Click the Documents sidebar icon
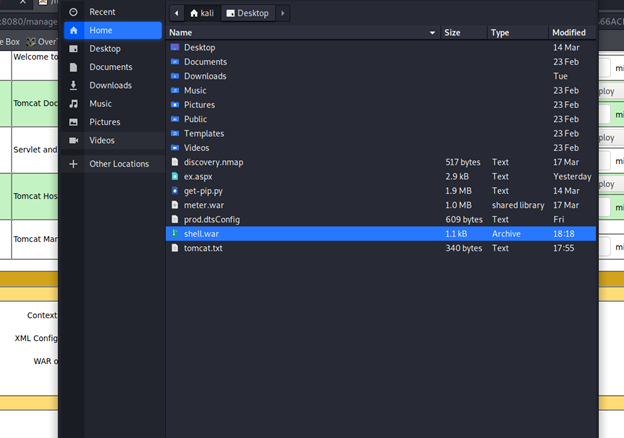 coord(73,67)
